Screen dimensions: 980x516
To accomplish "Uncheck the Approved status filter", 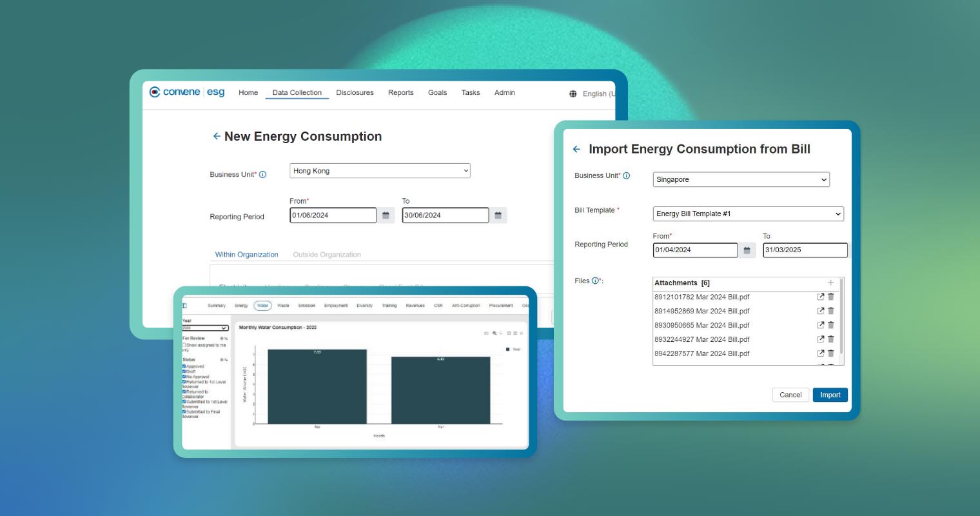I will [x=184, y=366].
